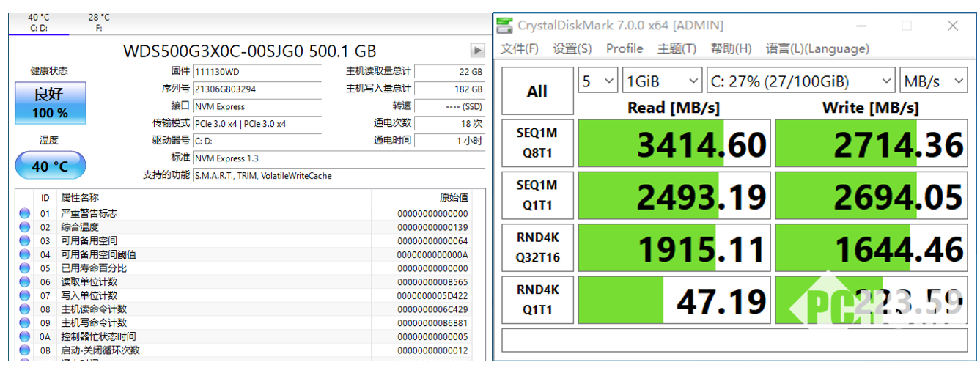Click the All benchmark button

[537, 91]
